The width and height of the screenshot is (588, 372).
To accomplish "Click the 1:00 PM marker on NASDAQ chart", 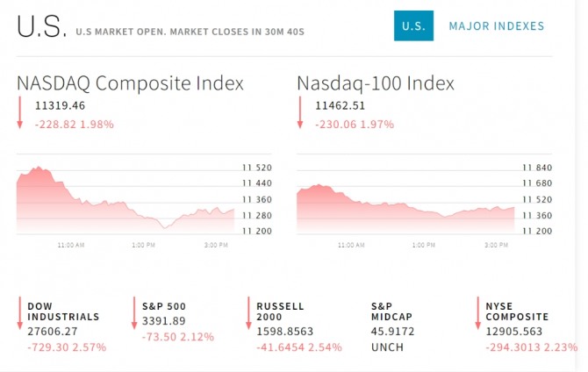I will point(143,246).
